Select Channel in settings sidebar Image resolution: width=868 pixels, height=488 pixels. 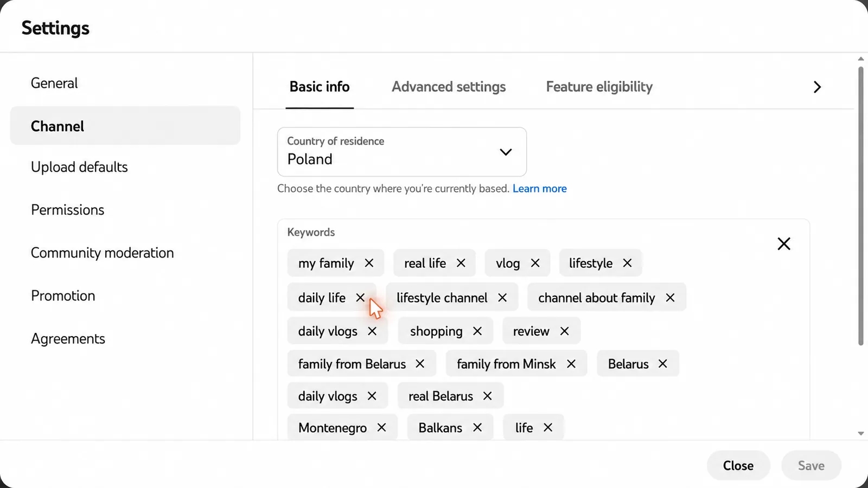pyautogui.click(x=125, y=126)
